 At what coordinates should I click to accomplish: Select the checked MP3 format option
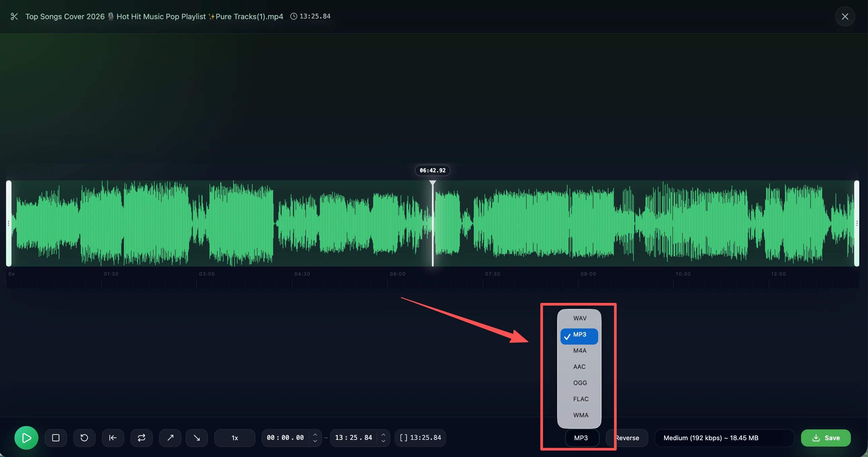pyautogui.click(x=579, y=336)
